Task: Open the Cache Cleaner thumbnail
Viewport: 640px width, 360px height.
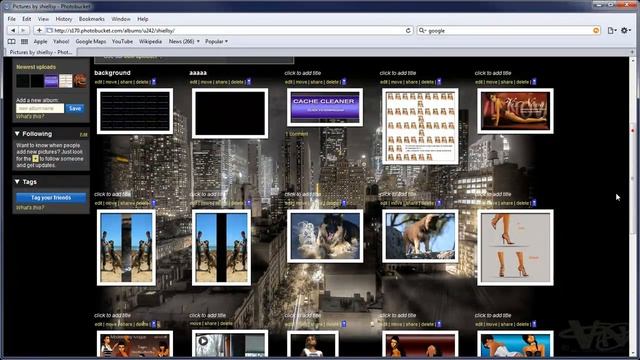Action: pyautogui.click(x=325, y=107)
